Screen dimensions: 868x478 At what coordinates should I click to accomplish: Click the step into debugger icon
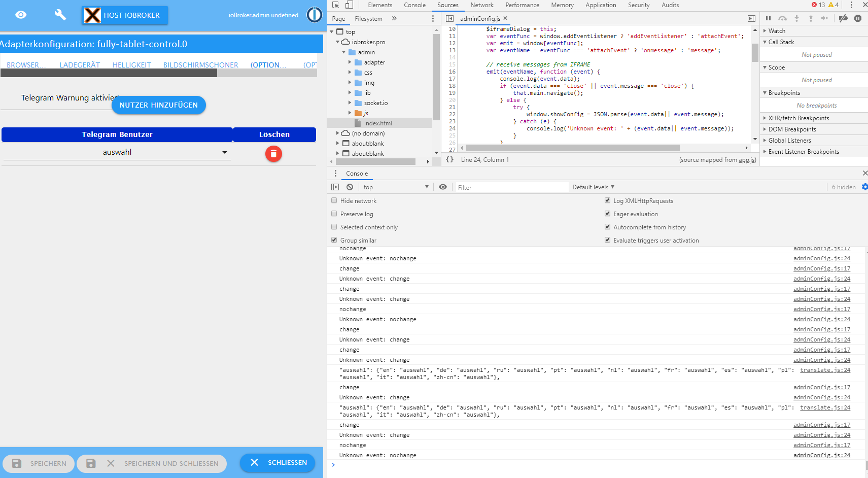click(796, 18)
